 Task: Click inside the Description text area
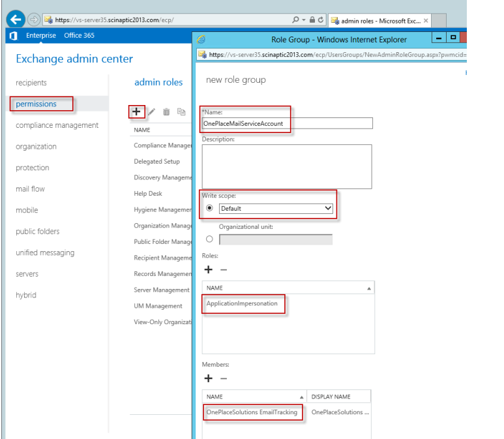pyautogui.click(x=287, y=166)
